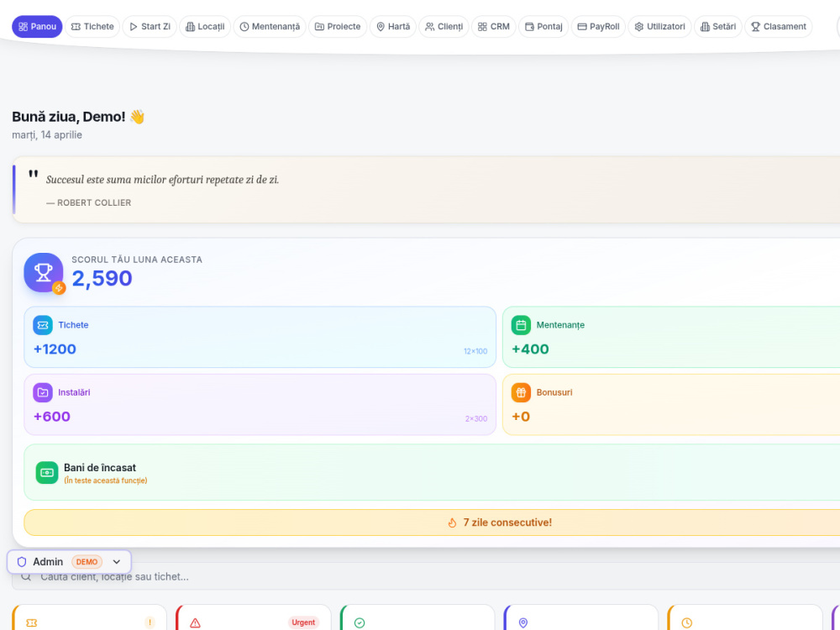
Task: Click the 2×300 detail text
Action: coord(476,419)
